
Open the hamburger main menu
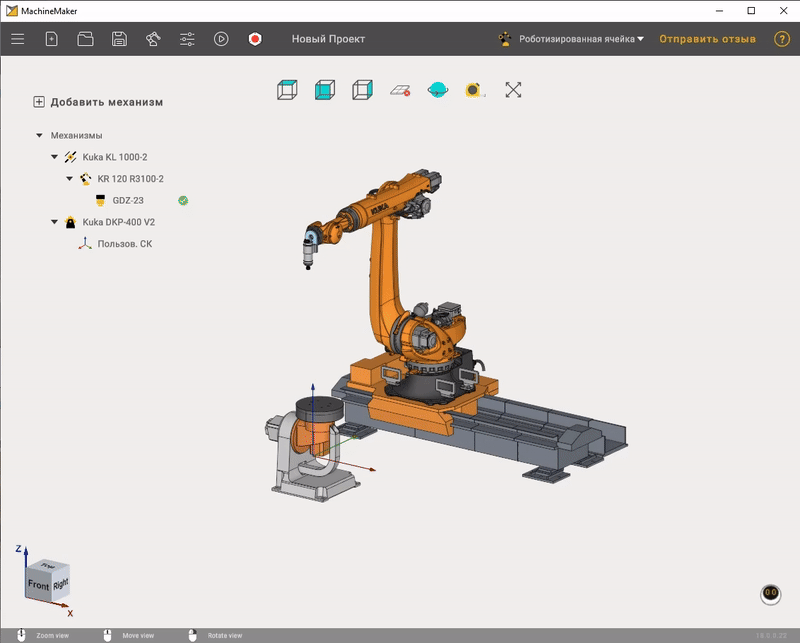click(17, 39)
